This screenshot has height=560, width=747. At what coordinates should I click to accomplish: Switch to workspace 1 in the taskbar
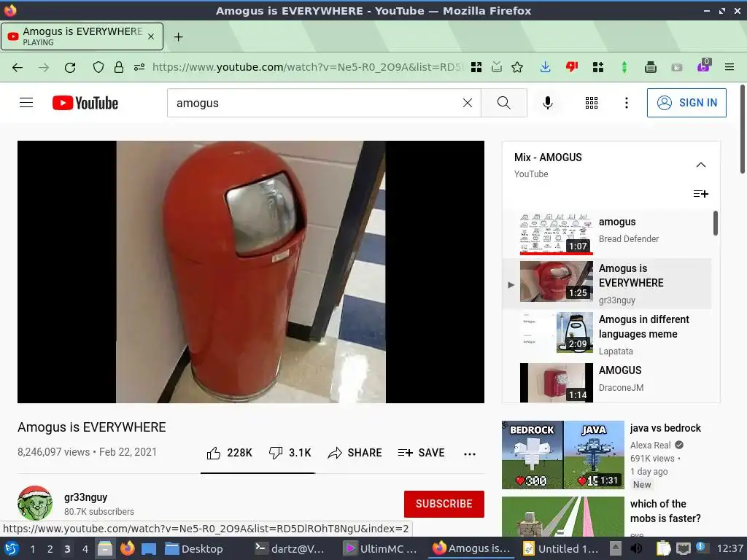tap(32, 549)
